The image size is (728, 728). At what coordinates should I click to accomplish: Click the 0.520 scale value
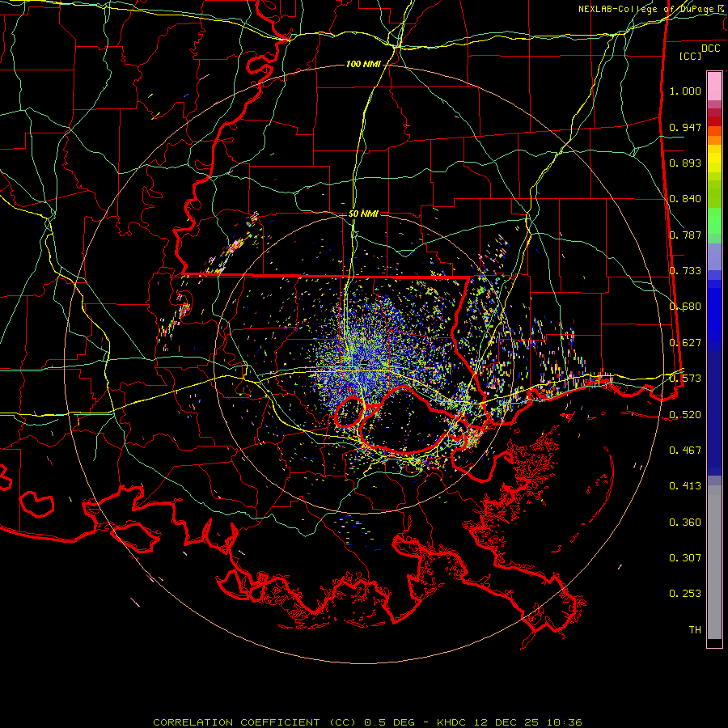coord(685,415)
